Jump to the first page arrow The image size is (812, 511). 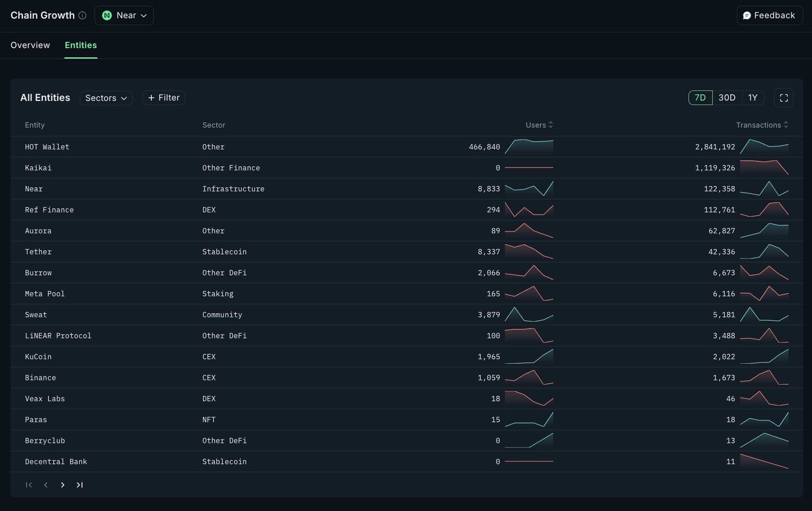(29, 485)
